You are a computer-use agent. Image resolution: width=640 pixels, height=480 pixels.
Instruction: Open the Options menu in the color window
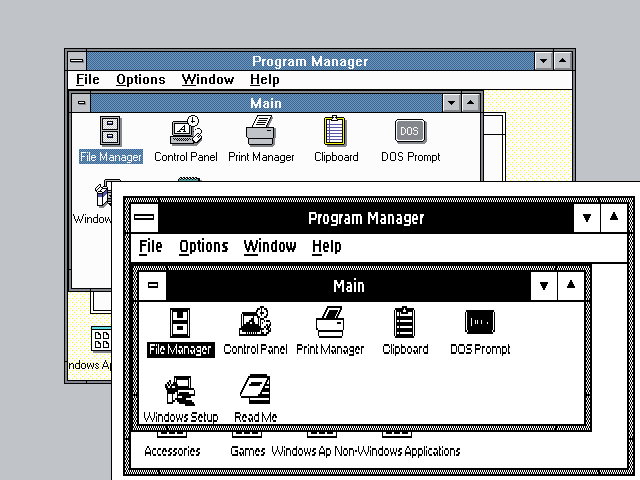coord(140,80)
